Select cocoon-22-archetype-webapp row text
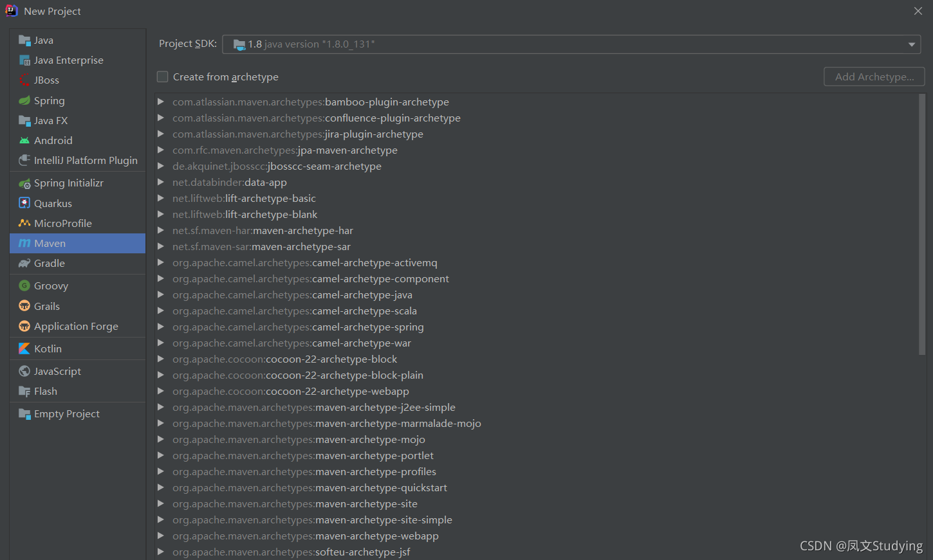933x560 pixels. [x=291, y=392]
